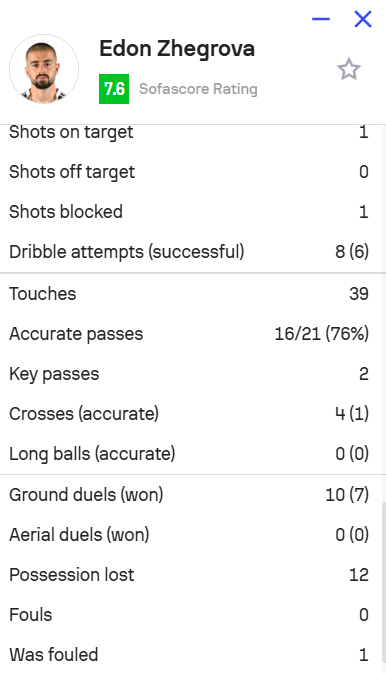Close the player stats popup
Viewport: 386px width, 673px height.
[x=363, y=19]
